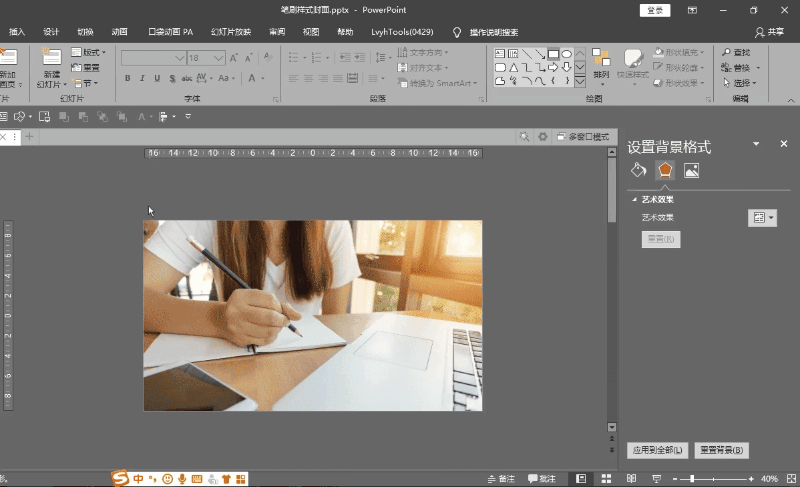Image resolution: width=800 pixels, height=487 pixels.
Task: Open the 切换 Transitions tab
Action: pos(85,32)
